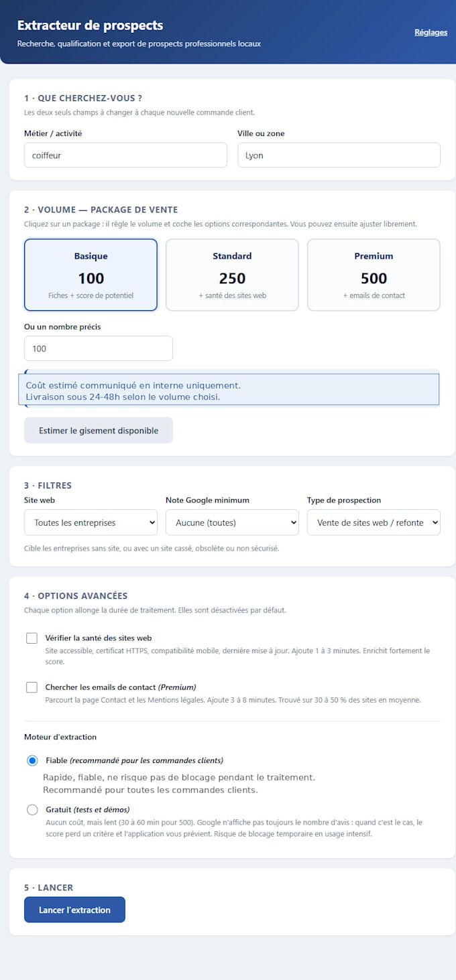Enable Vérifier la santé des sites web

click(32, 638)
